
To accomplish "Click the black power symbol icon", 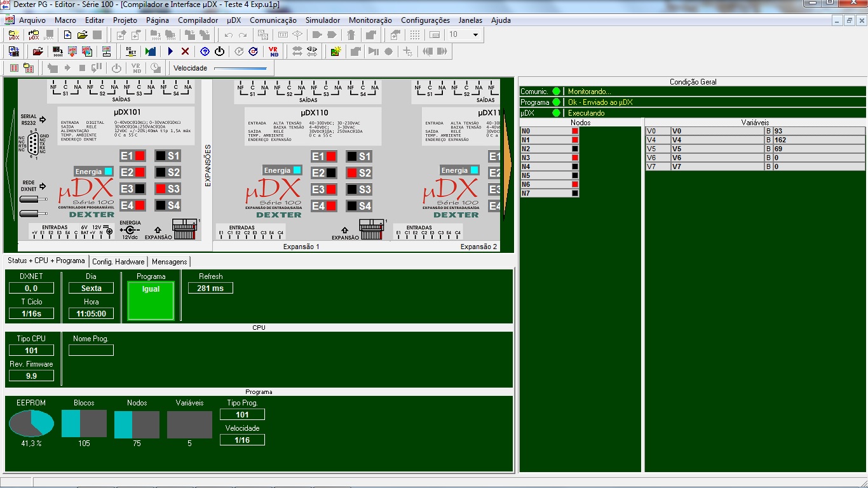I will point(219,51).
